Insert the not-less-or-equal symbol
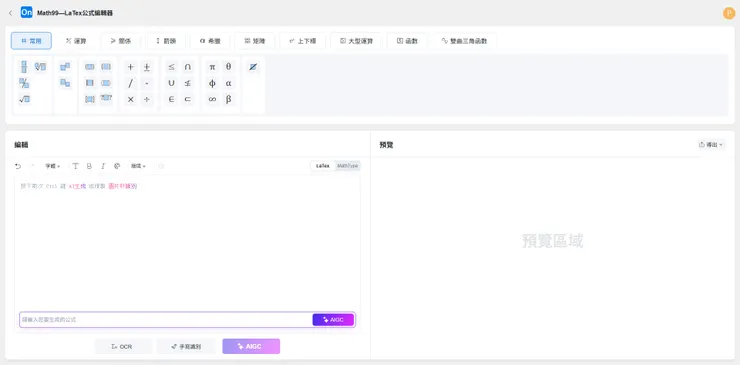Screen dimensions: 740x365 click(187, 83)
